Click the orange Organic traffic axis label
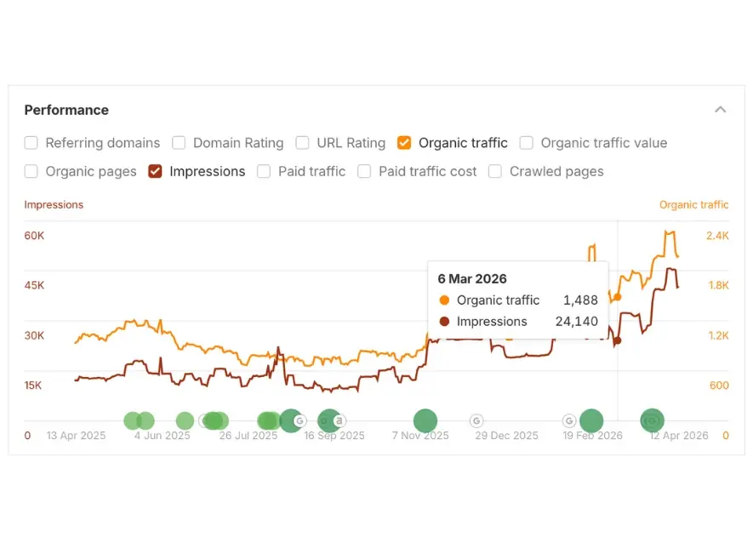Image resolution: width=753 pixels, height=560 pixels. click(x=694, y=204)
